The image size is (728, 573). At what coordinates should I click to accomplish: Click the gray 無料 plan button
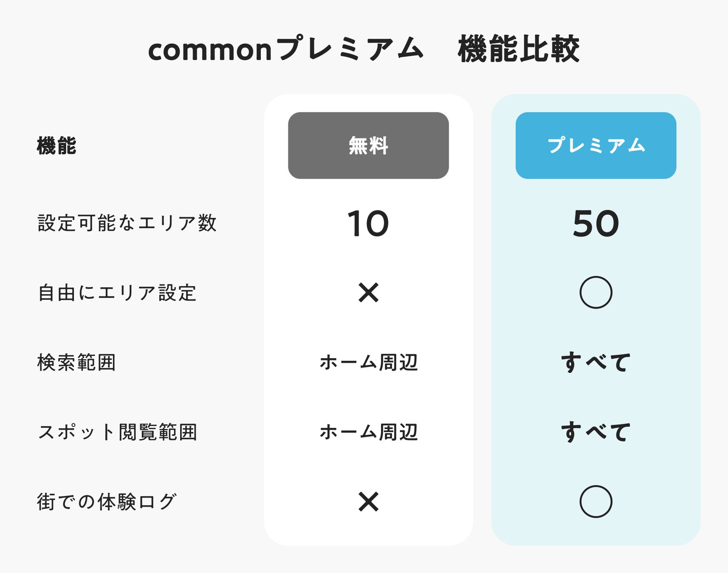pos(368,146)
